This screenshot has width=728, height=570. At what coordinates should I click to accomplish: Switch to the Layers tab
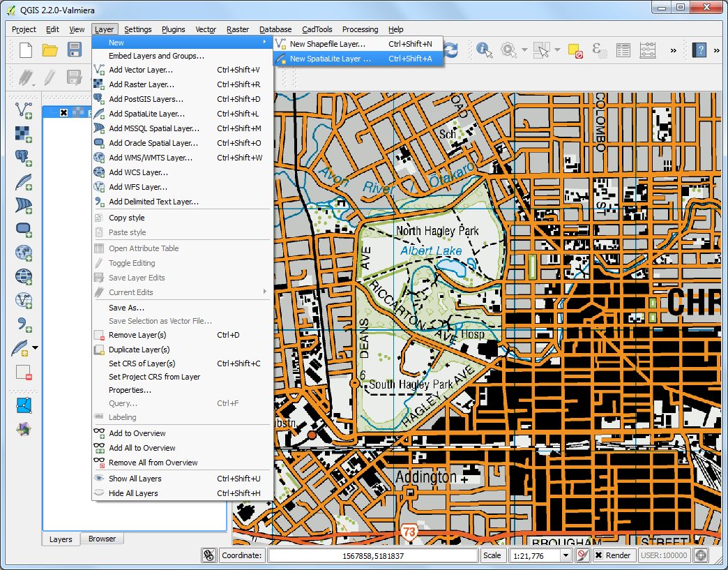61,539
